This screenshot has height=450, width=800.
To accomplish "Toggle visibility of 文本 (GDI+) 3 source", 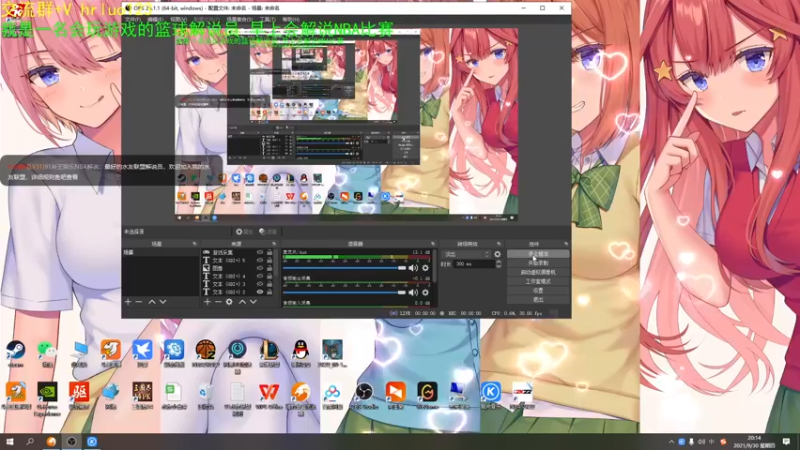I will 260,284.
